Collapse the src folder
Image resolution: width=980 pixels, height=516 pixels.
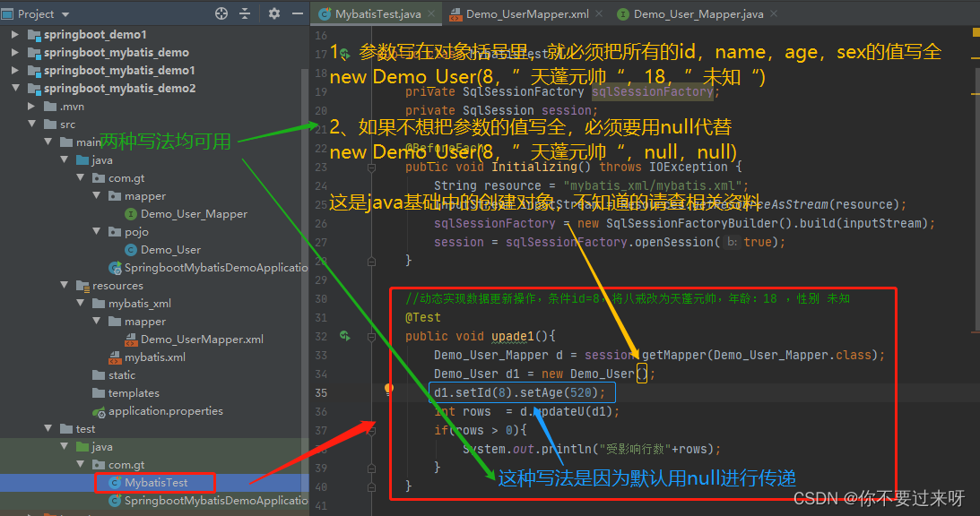(31, 124)
